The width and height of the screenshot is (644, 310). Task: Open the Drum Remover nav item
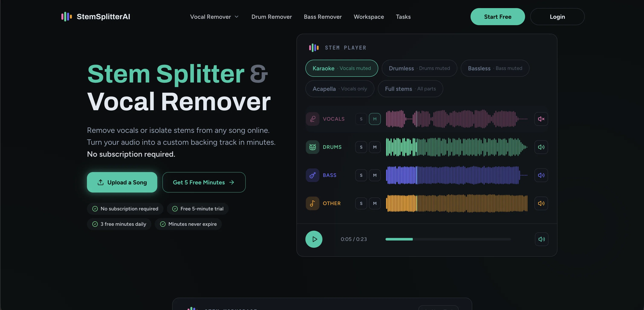pos(271,17)
